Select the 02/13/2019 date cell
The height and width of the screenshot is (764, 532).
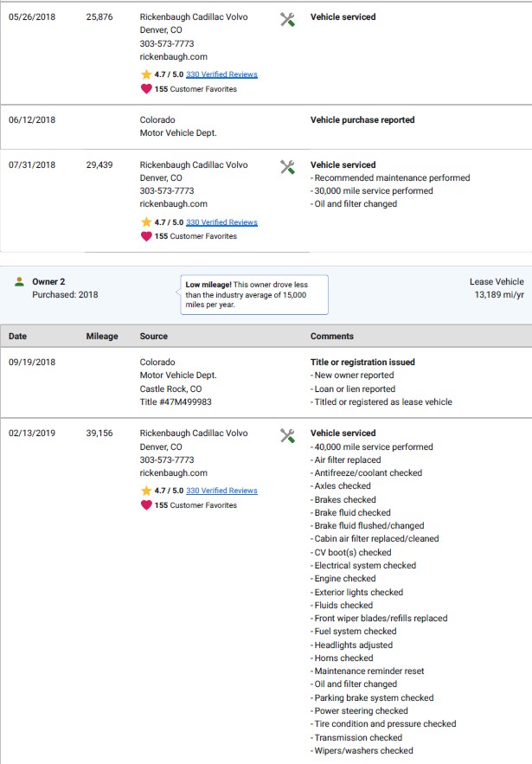[x=32, y=433]
